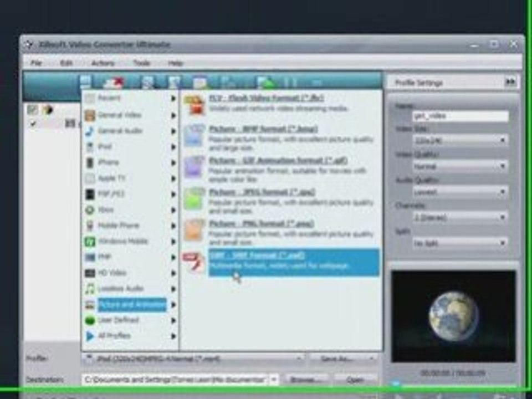The height and width of the screenshot is (399, 532).
Task: Select the Picture and Animation category
Action: click(132, 305)
